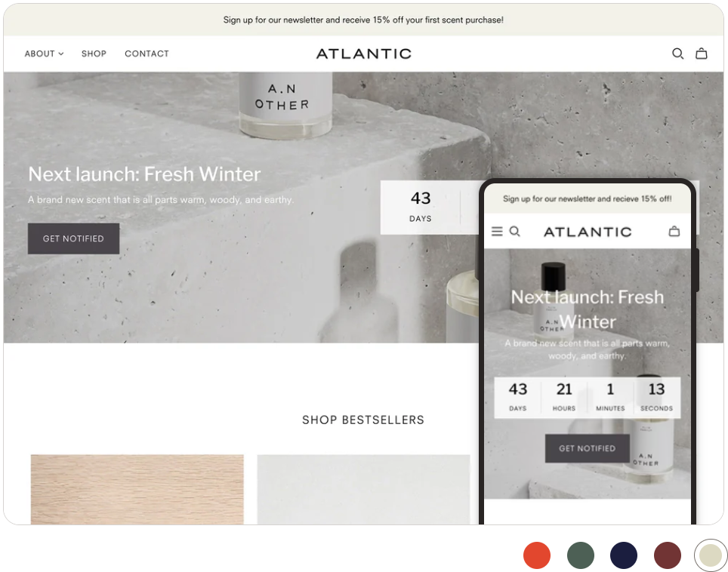Image resolution: width=728 pixels, height=572 pixels.
Task: Select the beige color swatch
Action: click(711, 555)
